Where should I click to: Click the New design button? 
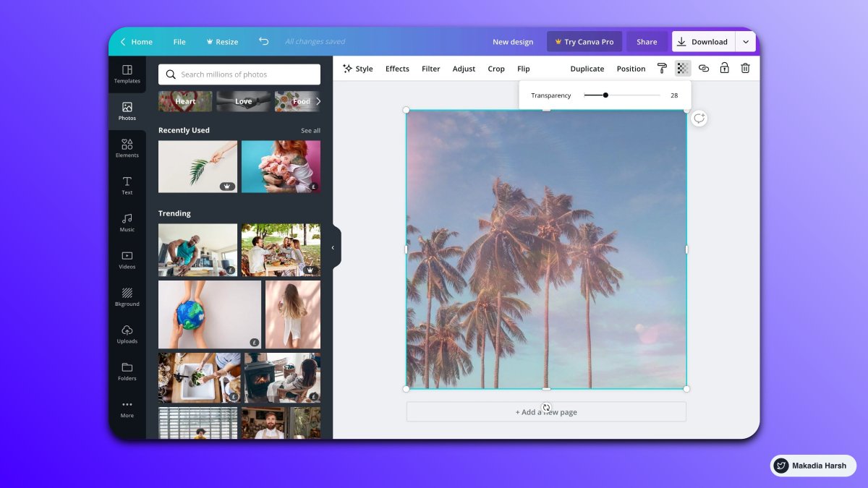tap(513, 42)
